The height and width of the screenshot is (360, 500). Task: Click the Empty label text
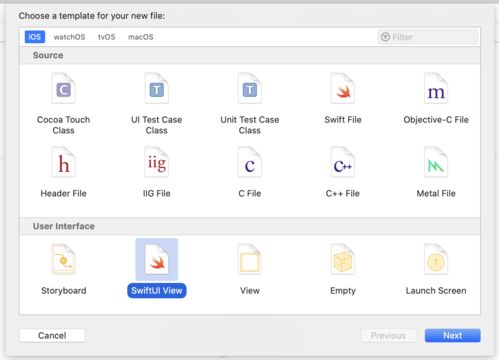343,291
